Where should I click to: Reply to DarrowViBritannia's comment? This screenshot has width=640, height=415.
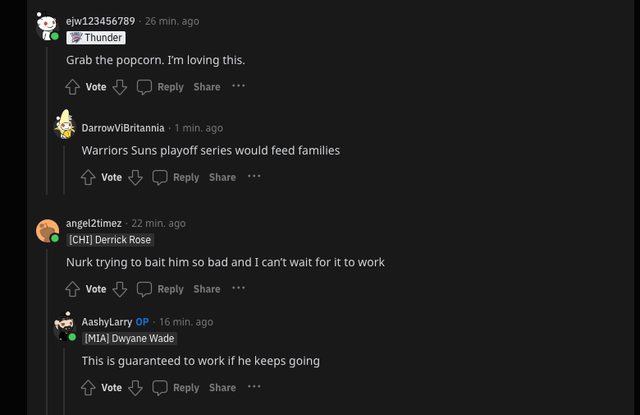click(176, 177)
